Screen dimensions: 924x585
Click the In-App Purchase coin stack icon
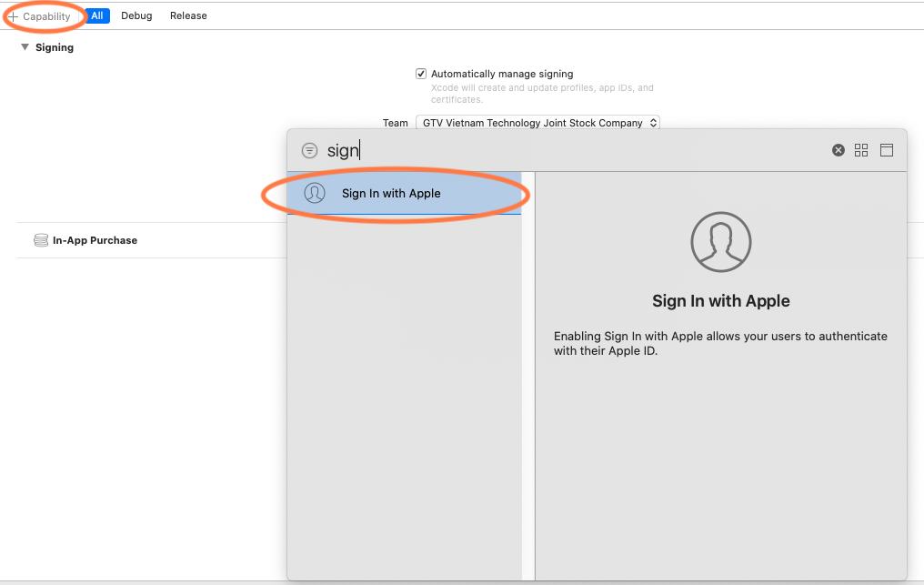coord(41,240)
